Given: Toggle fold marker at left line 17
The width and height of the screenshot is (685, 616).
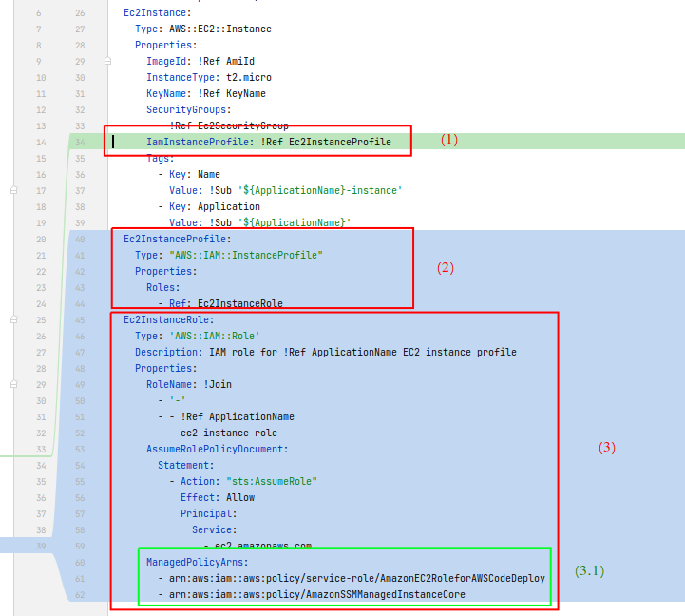Looking at the screenshot, I should click(13, 190).
